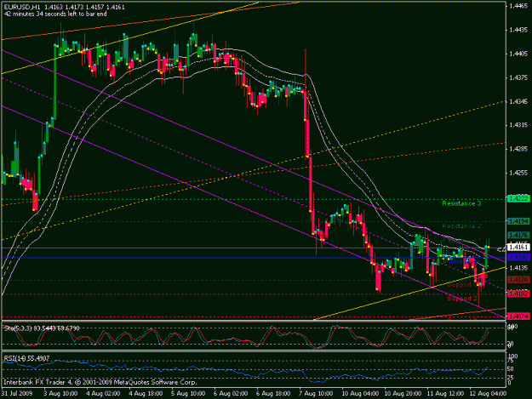Click the green 1.4222 price tag

(518, 198)
